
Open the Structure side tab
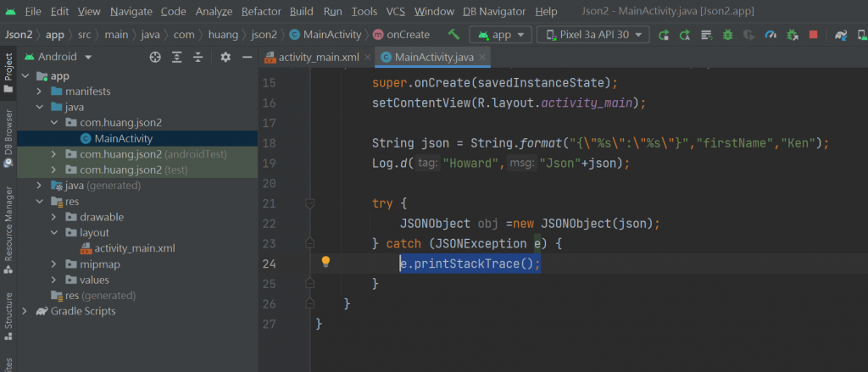click(x=8, y=315)
